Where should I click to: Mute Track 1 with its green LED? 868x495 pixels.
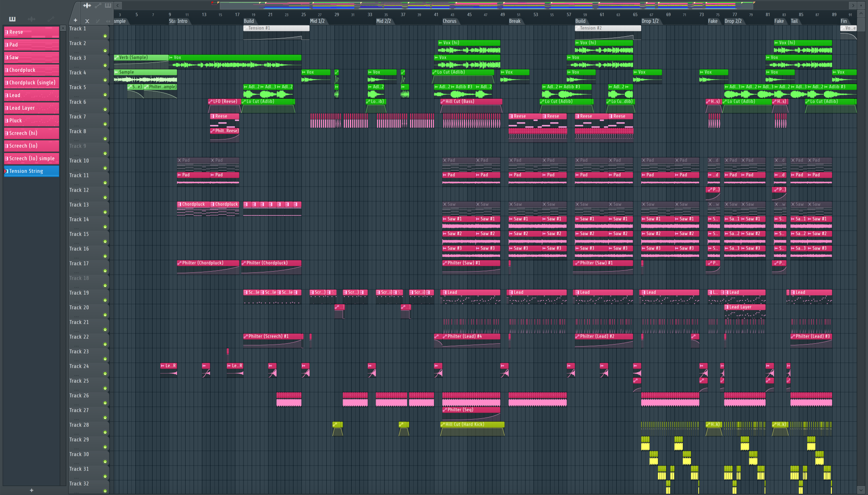point(105,36)
